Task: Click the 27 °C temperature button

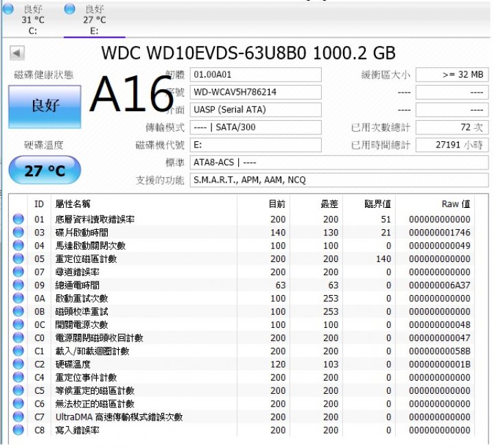Action: pos(45,170)
